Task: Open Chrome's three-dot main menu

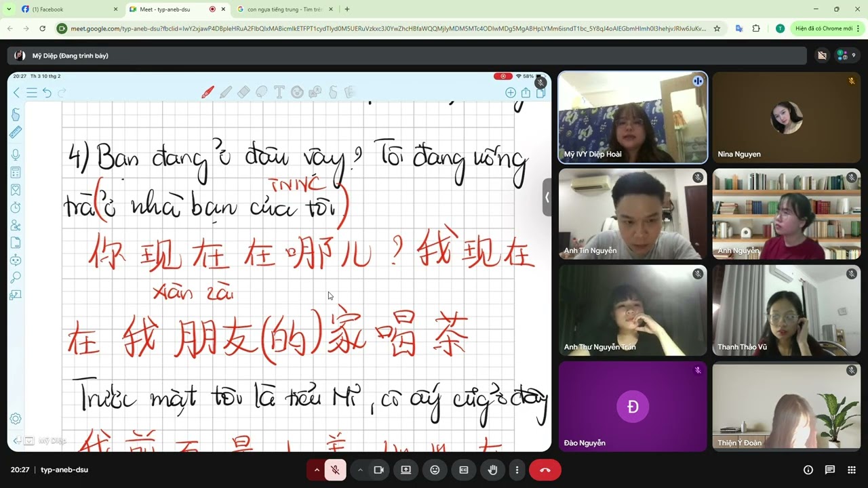Action: coord(859,28)
